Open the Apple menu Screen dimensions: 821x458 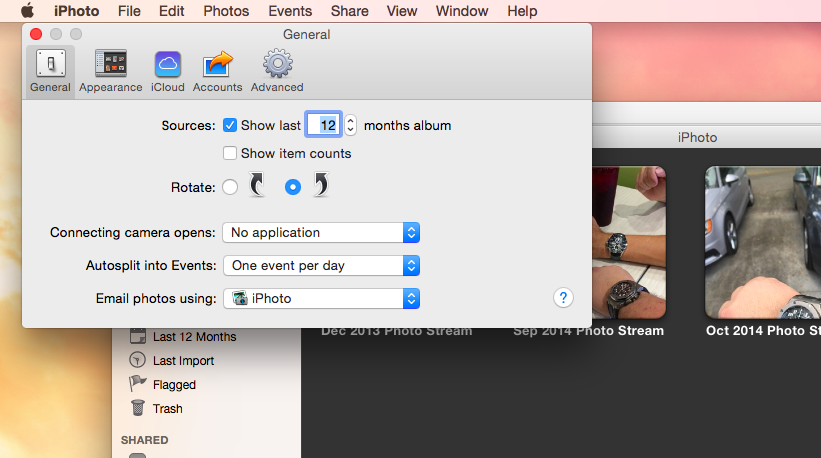pyautogui.click(x=27, y=11)
